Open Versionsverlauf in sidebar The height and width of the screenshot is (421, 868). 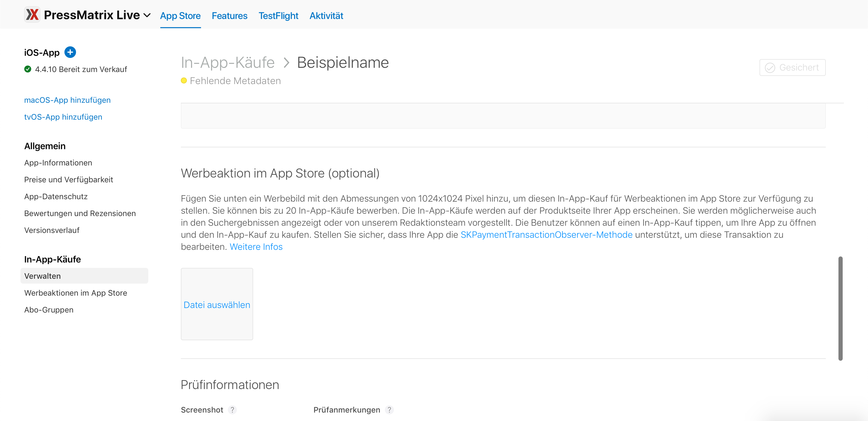pyautogui.click(x=52, y=230)
